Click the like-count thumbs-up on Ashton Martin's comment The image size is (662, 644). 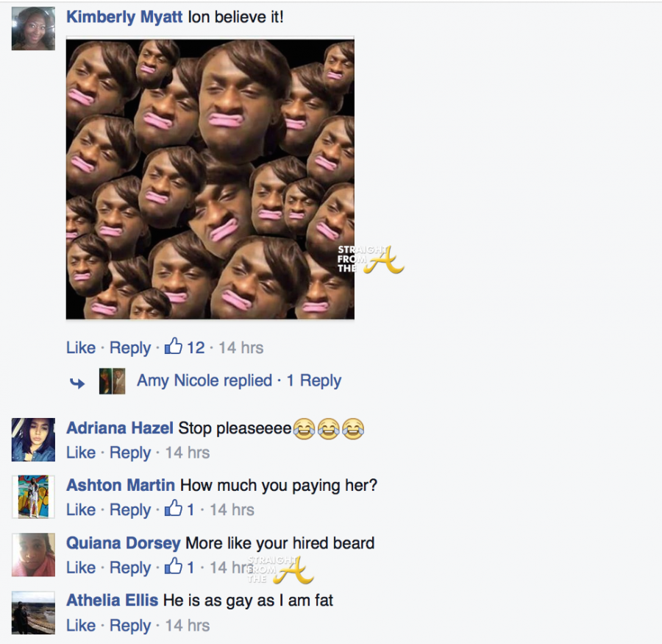click(x=173, y=509)
